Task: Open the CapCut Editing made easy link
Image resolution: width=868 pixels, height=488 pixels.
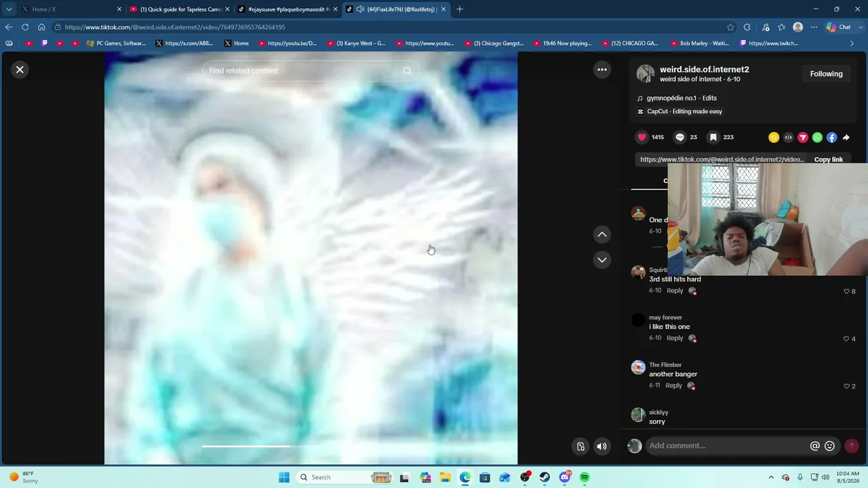Action: point(684,112)
